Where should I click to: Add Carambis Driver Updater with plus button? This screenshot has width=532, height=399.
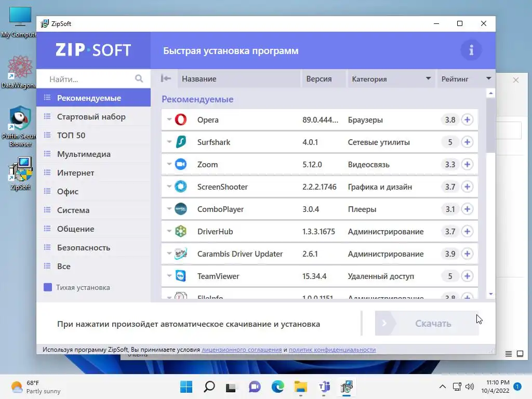pyautogui.click(x=467, y=254)
